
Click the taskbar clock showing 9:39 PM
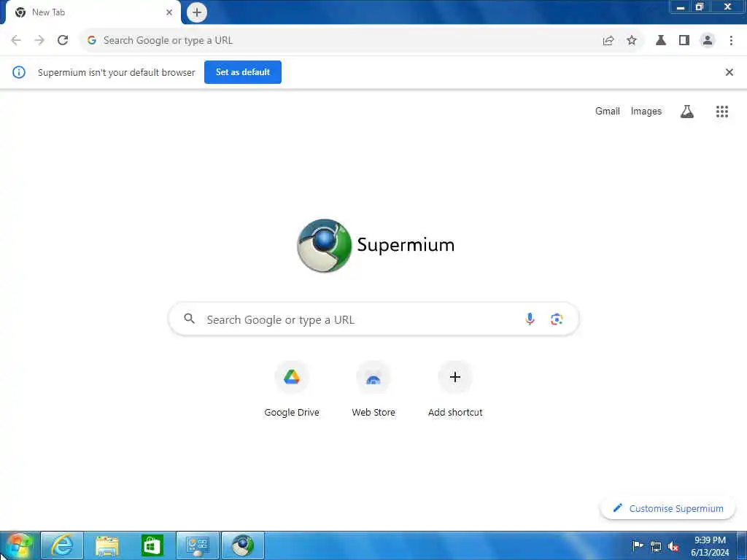click(710, 546)
